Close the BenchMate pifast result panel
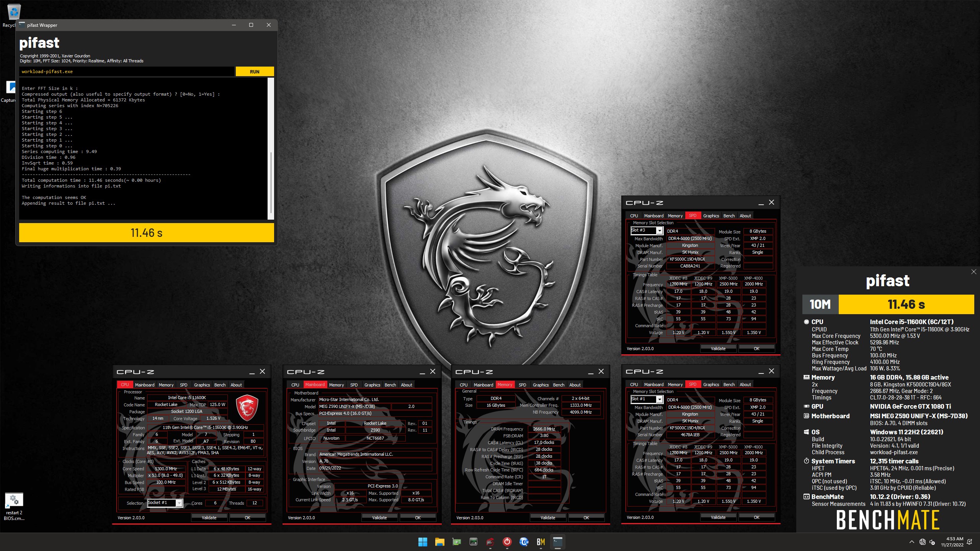 pos(973,272)
